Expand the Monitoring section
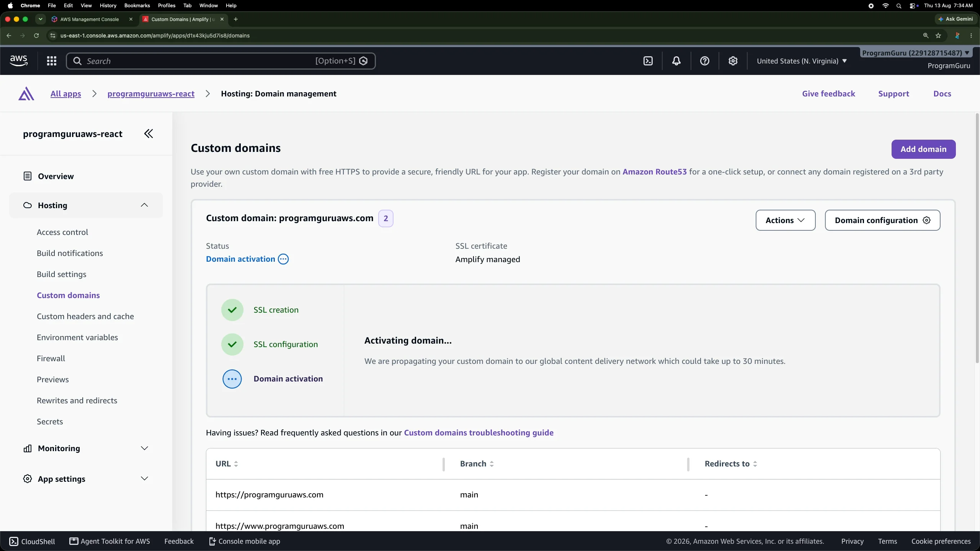 tap(144, 448)
